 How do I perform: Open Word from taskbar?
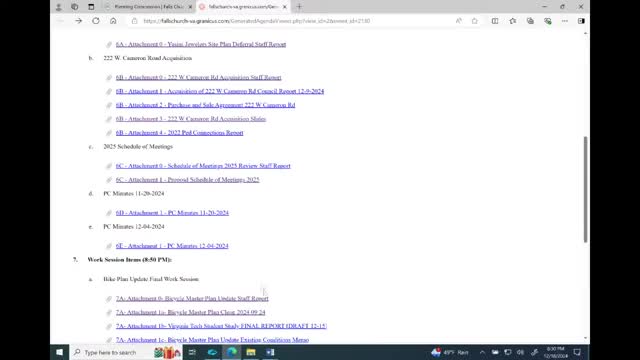pos(270,352)
